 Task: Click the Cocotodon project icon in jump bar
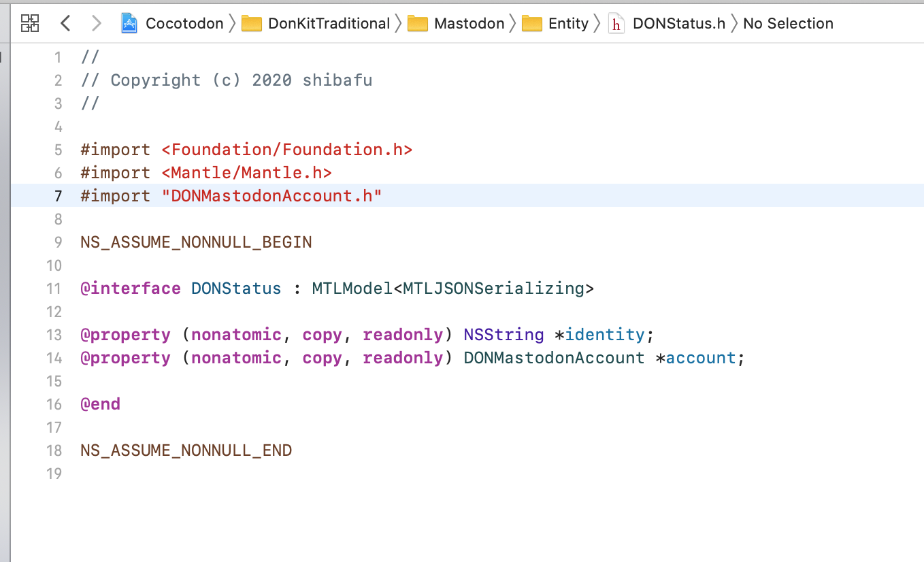(129, 24)
